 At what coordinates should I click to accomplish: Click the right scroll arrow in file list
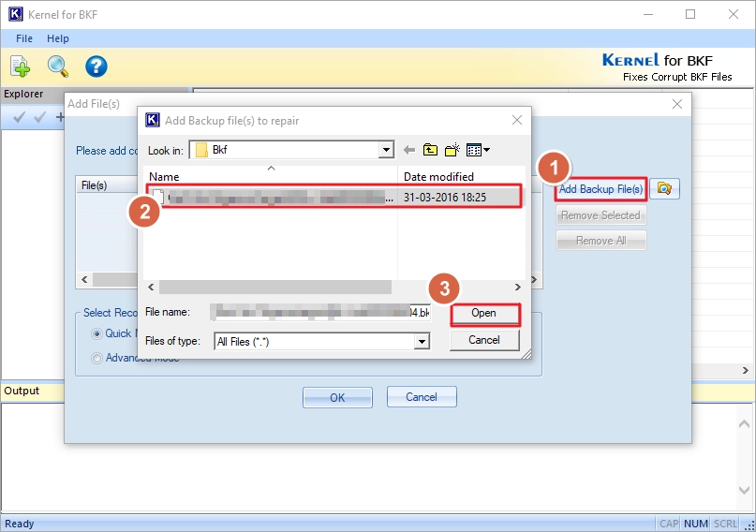[x=518, y=288]
